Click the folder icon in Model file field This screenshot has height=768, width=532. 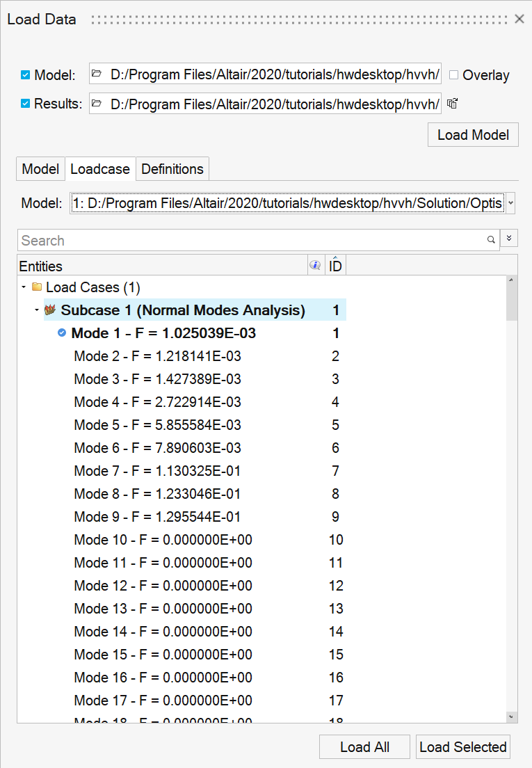click(97, 74)
